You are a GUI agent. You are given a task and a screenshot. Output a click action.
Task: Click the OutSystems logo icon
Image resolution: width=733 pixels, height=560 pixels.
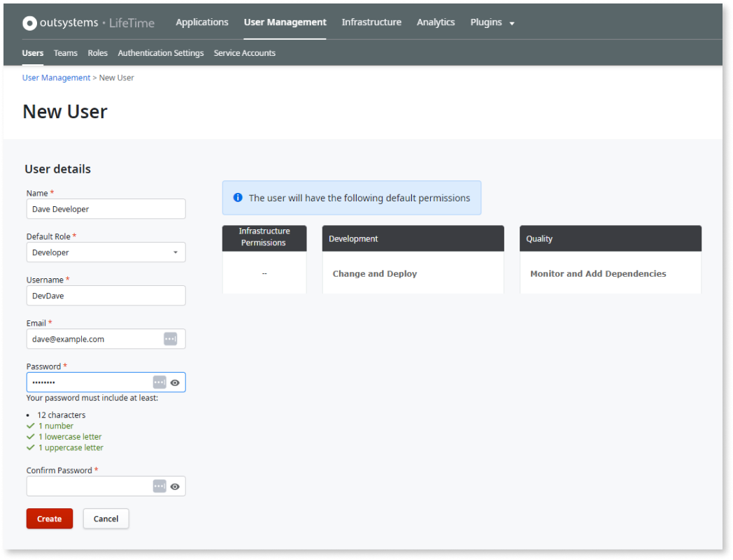[x=29, y=22]
